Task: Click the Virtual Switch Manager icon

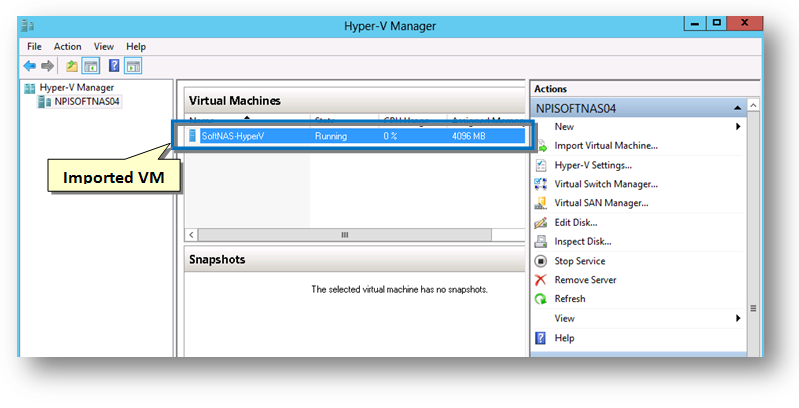Action: (x=541, y=184)
